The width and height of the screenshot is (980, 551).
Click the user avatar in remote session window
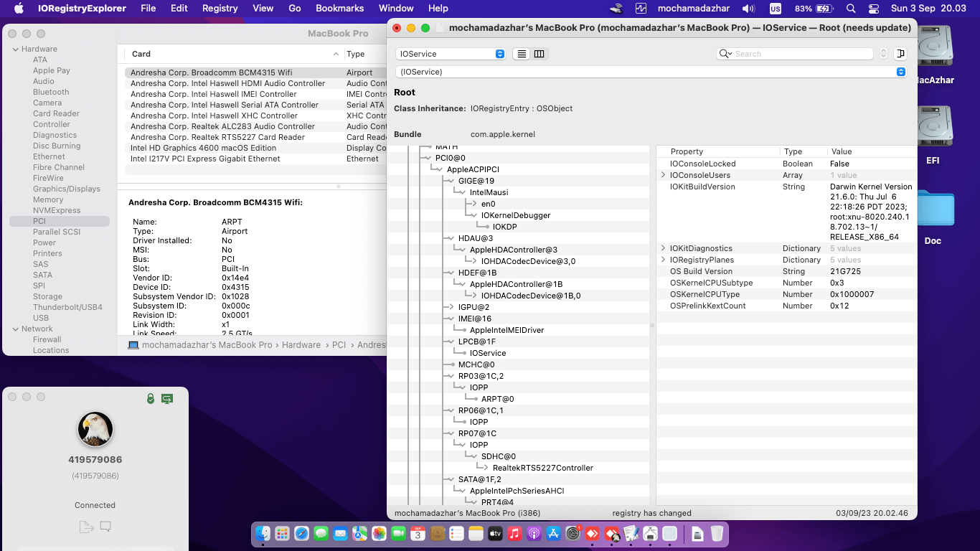click(x=95, y=429)
